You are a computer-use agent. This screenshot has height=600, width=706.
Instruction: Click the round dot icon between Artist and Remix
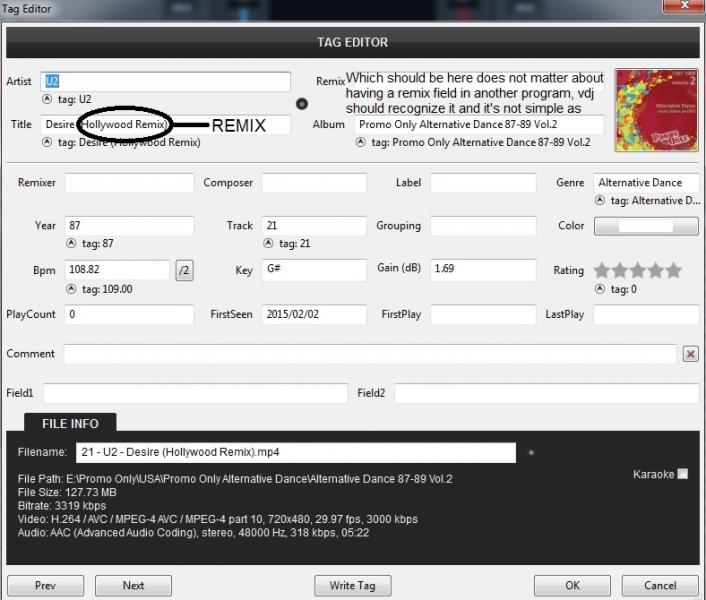pyautogui.click(x=302, y=104)
